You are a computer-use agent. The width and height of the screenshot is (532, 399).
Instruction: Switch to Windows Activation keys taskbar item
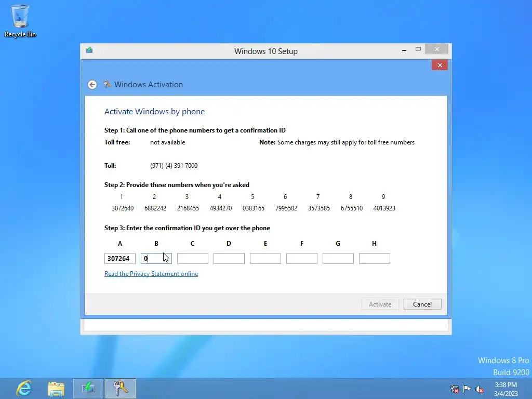(x=121, y=389)
